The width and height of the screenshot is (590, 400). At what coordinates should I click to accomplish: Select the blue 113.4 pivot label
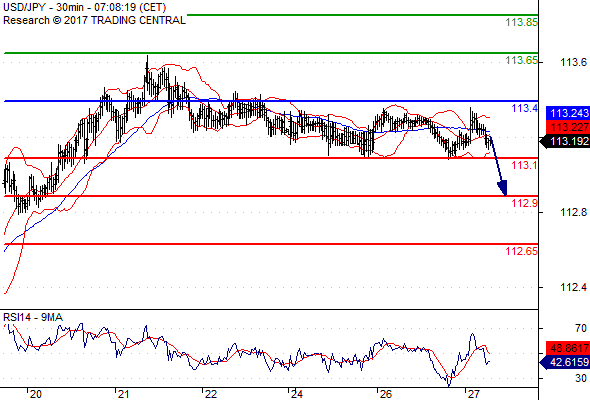click(x=524, y=108)
